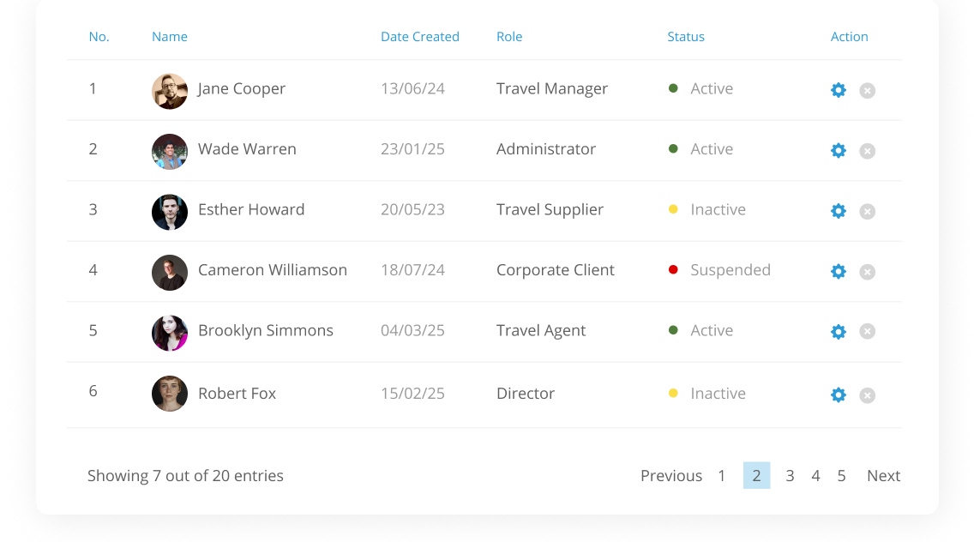Click the remove icon for Robert Fox
Image resolution: width=980 pixels, height=542 pixels.
pyautogui.click(x=867, y=394)
